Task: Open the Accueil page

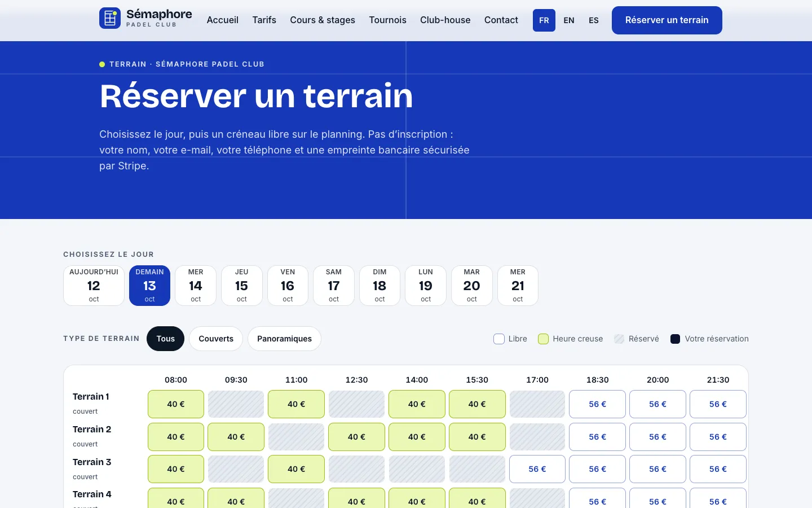Action: coord(223,20)
